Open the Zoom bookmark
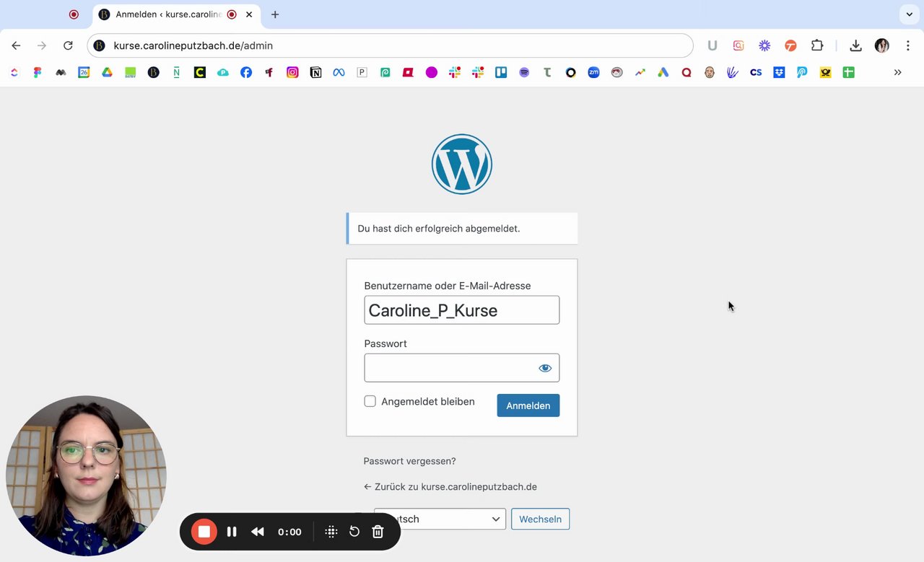The image size is (924, 562). [593, 72]
